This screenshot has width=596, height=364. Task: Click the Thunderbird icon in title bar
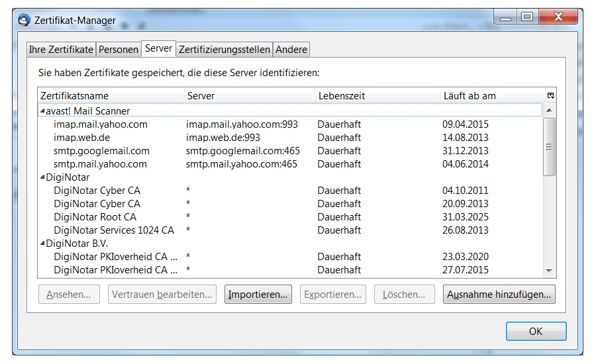point(24,20)
